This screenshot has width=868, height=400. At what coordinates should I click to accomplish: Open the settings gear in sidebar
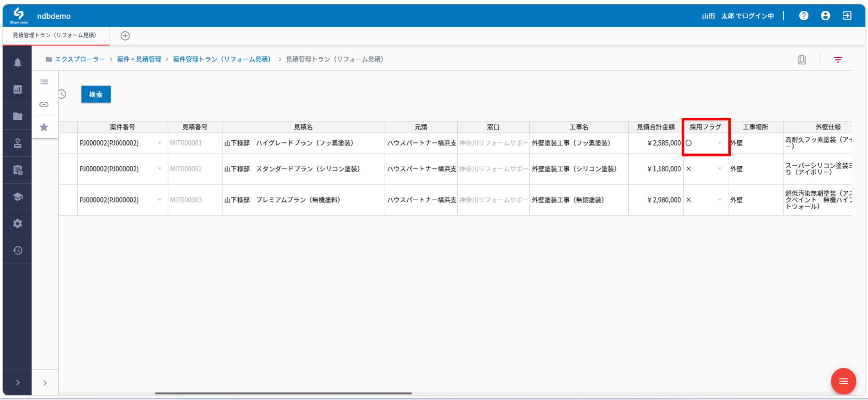point(17,223)
